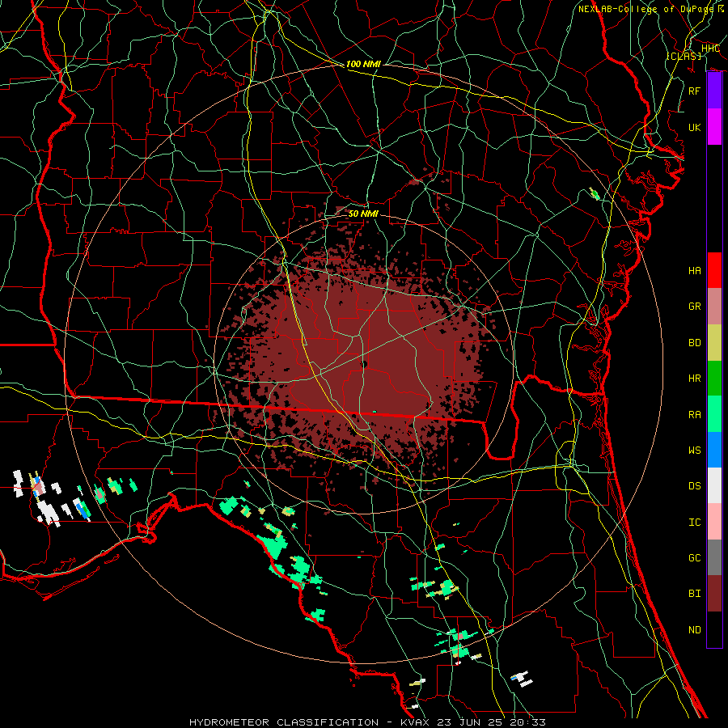
Task: Click the UK legend label
Action: [695, 127]
